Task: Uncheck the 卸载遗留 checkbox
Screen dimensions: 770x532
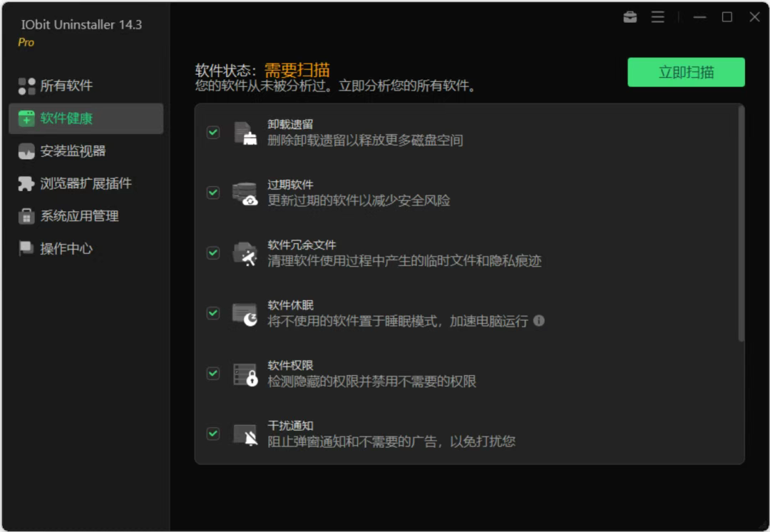Action: [213, 132]
